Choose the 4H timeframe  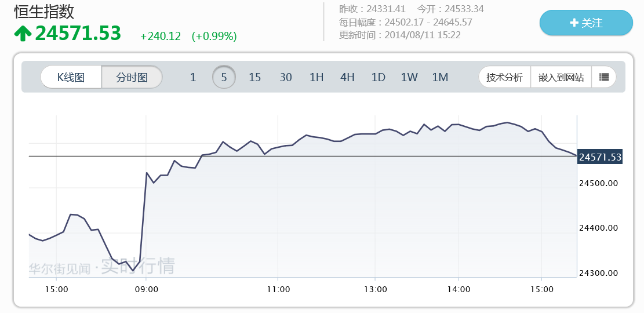(x=347, y=77)
